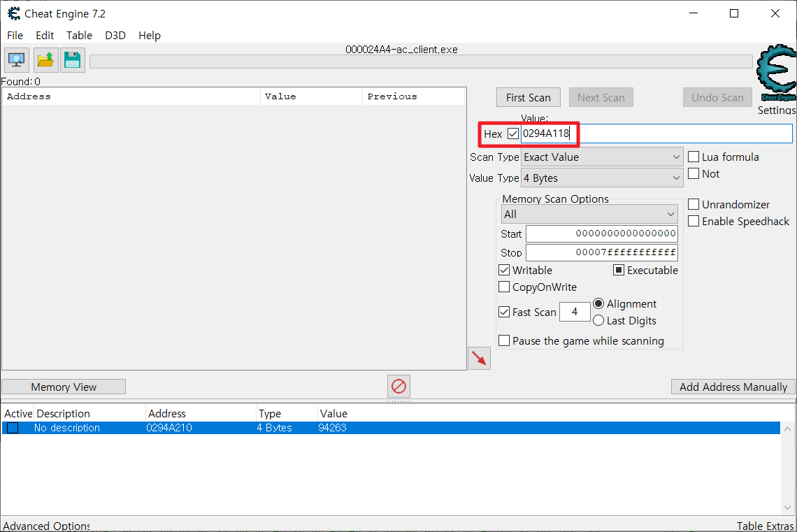The width and height of the screenshot is (797, 532).
Task: Click the Undo Scan button
Action: point(717,98)
